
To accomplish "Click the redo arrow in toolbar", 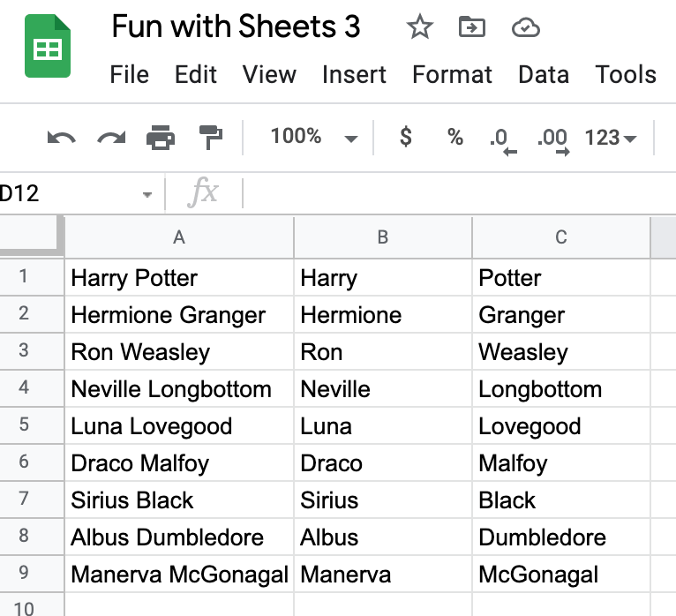I will pos(110,138).
